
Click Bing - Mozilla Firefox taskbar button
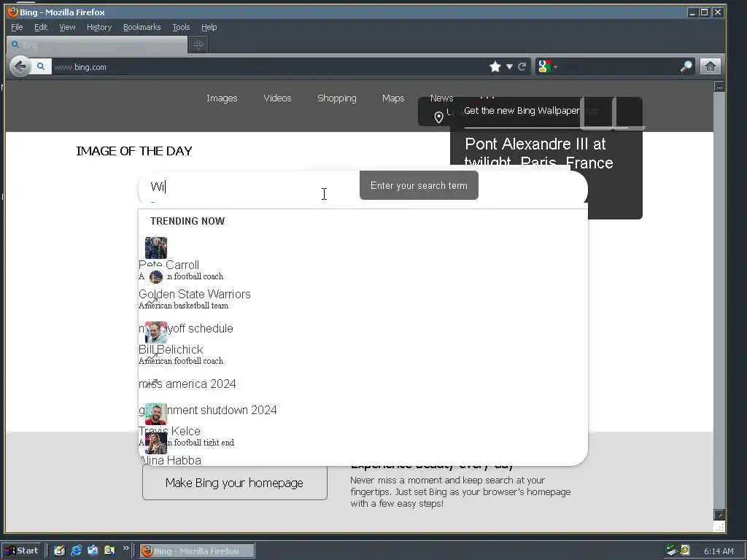click(197, 551)
